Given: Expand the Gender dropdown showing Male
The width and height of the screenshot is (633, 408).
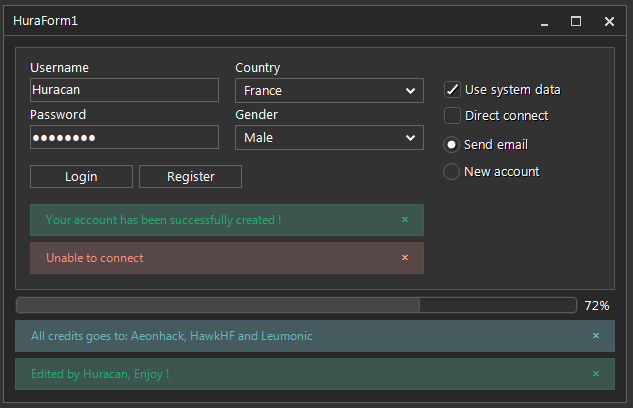Looking at the screenshot, I should click(329, 138).
